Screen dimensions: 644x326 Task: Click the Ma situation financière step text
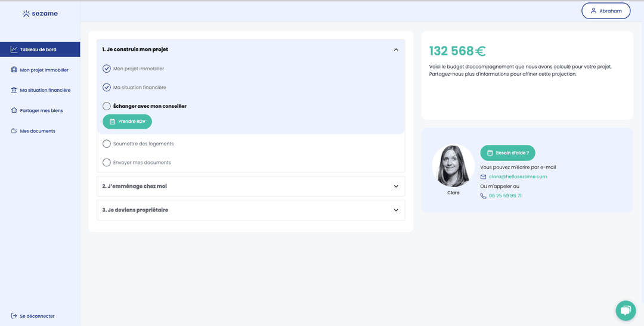click(x=140, y=88)
